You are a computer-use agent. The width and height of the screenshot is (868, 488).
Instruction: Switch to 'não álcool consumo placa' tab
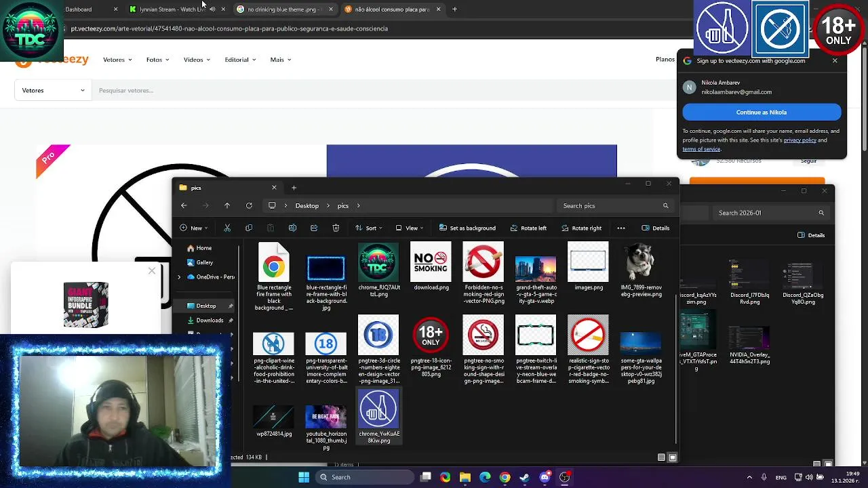(392, 9)
